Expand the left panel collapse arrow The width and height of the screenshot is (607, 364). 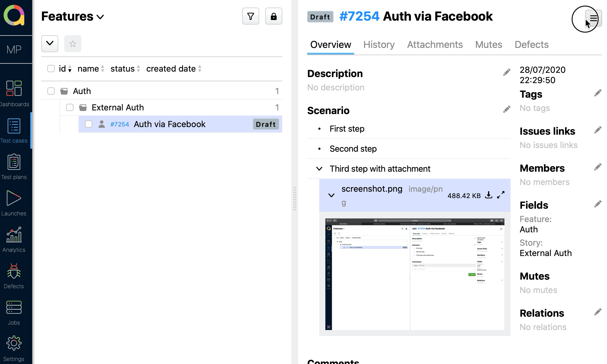click(49, 43)
